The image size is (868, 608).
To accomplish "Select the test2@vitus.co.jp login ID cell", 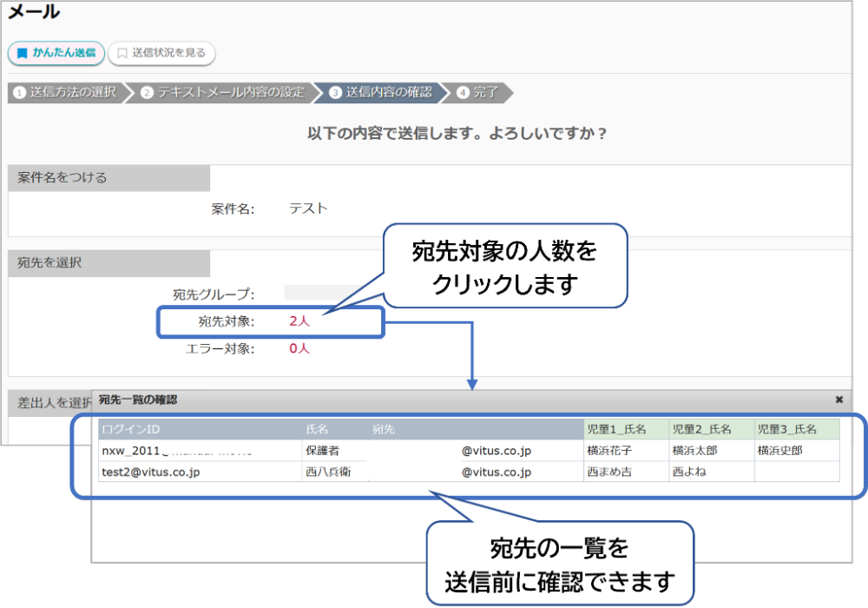I will pyautogui.click(x=151, y=472).
